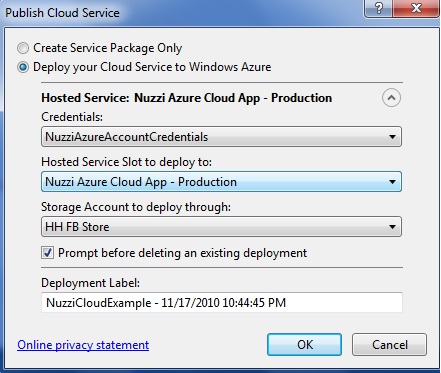Click the help question mark button
This screenshot has width=441, height=373.
(379, 8)
